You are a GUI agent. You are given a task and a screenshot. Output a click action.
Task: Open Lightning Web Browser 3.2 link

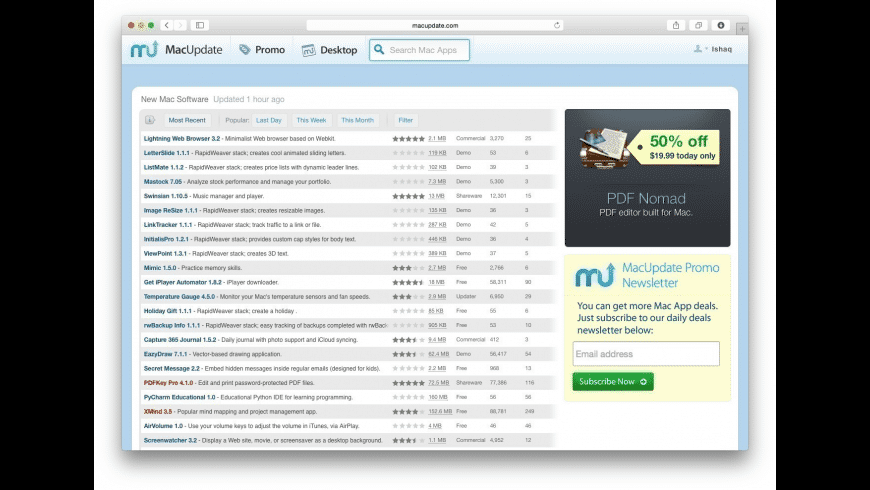point(182,139)
